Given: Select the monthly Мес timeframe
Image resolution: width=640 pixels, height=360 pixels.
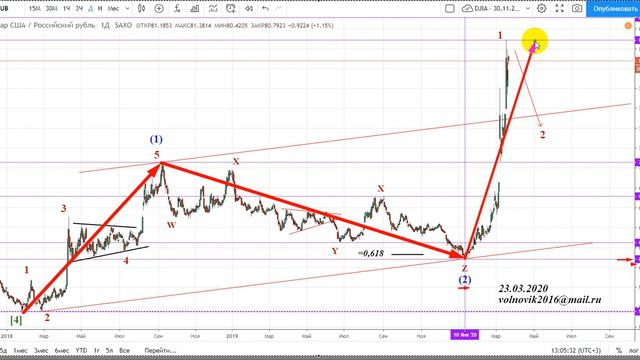Looking at the screenshot, I should point(113,9).
